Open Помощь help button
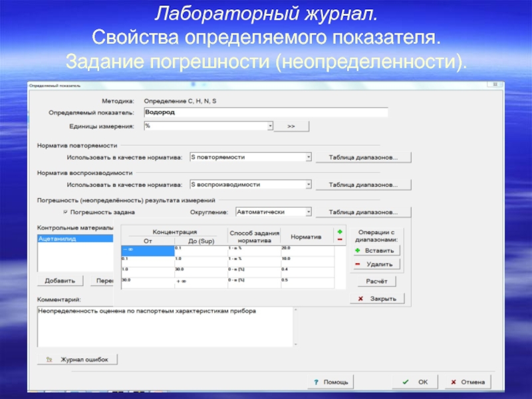Image resolution: width=532 pixels, height=399 pixels. click(x=331, y=382)
